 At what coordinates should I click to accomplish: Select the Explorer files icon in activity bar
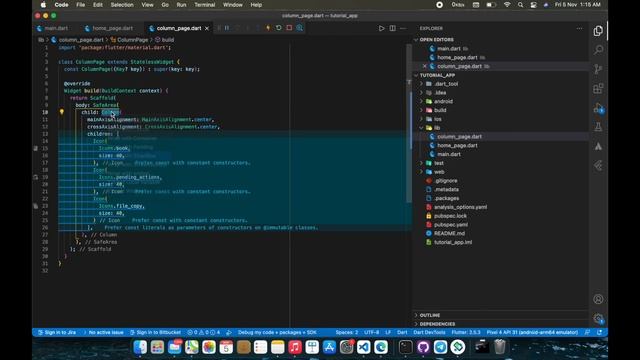(598, 31)
